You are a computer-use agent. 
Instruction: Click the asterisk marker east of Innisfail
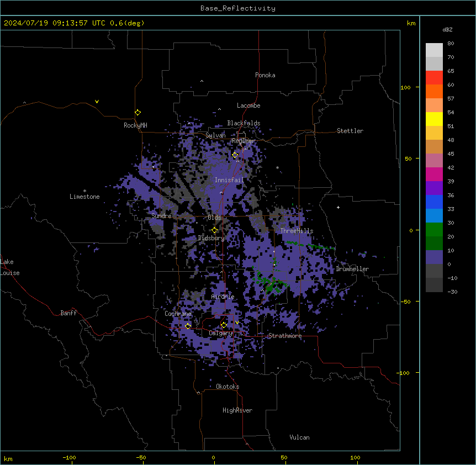pos(277,167)
